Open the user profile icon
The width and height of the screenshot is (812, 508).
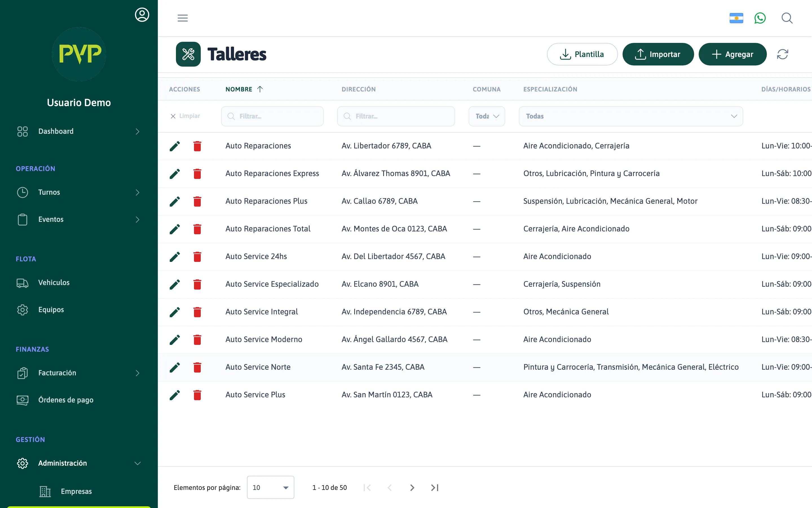tap(142, 15)
